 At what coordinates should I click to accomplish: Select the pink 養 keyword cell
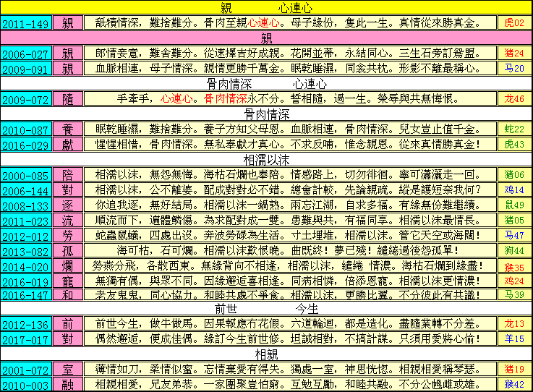(x=68, y=129)
